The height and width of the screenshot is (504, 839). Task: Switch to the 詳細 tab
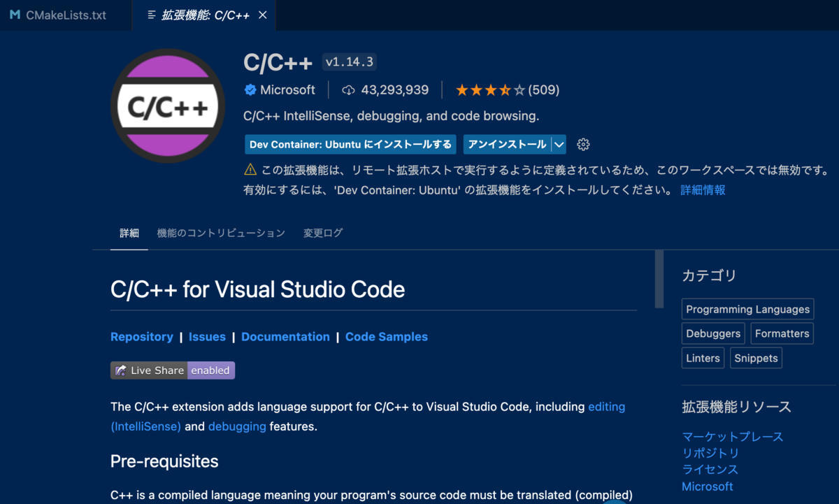(x=129, y=233)
